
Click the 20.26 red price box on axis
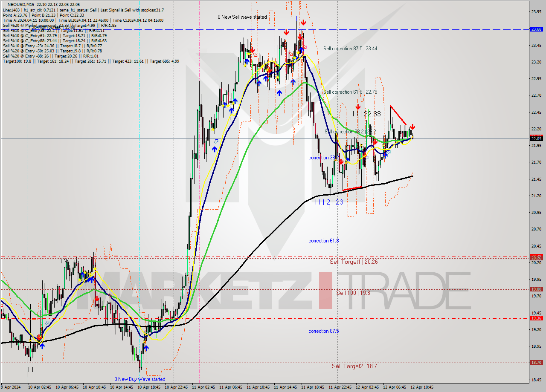tap(536, 258)
